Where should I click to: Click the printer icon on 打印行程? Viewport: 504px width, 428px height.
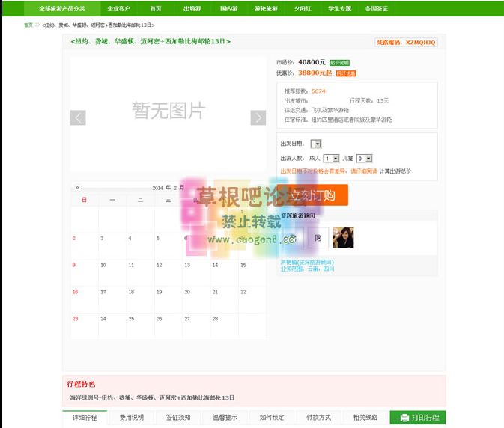(404, 418)
